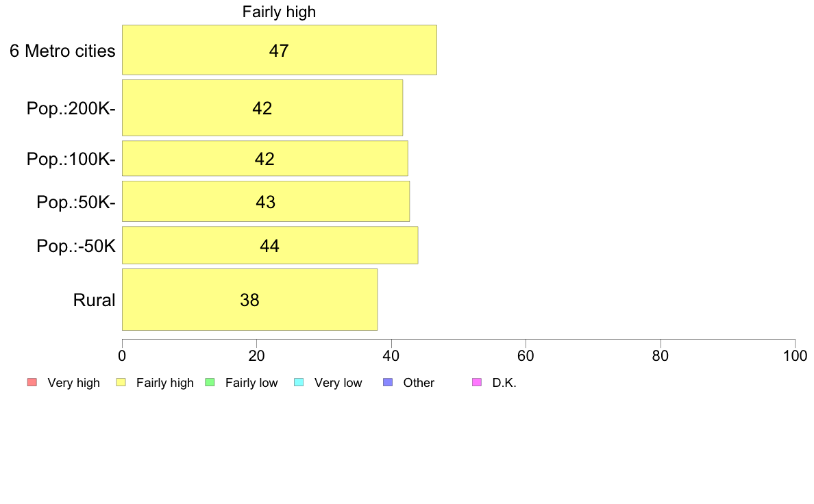Click the 6 Metro cities label

62,51
